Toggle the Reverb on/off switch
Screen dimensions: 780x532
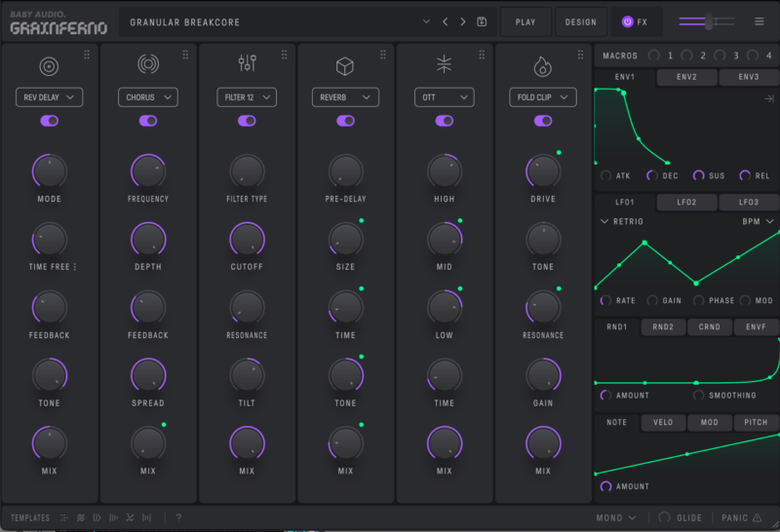coord(345,121)
